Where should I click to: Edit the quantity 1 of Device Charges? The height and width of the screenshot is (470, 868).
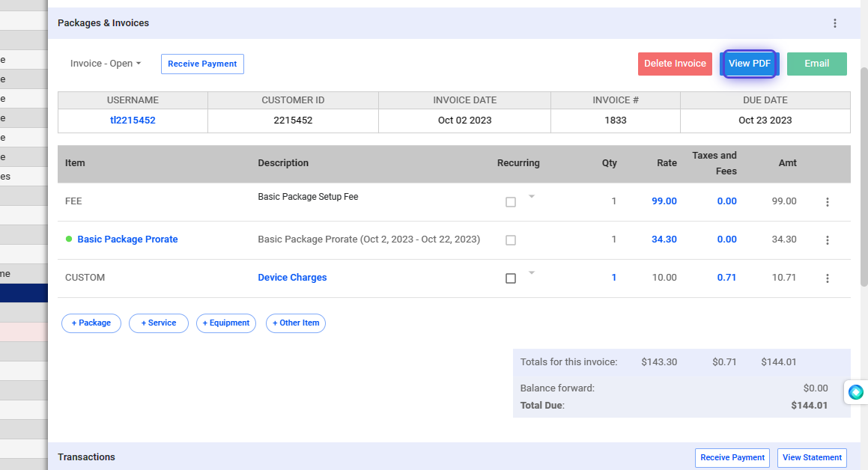(x=613, y=278)
